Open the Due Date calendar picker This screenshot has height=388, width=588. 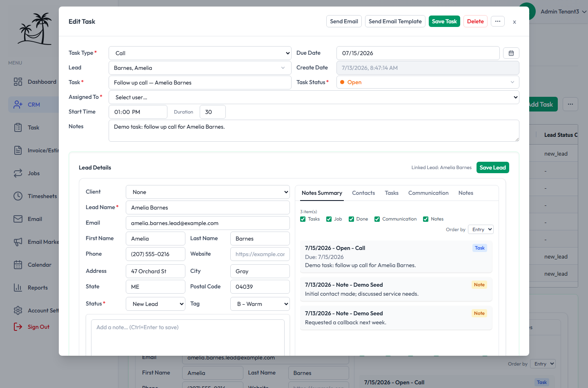pos(511,53)
